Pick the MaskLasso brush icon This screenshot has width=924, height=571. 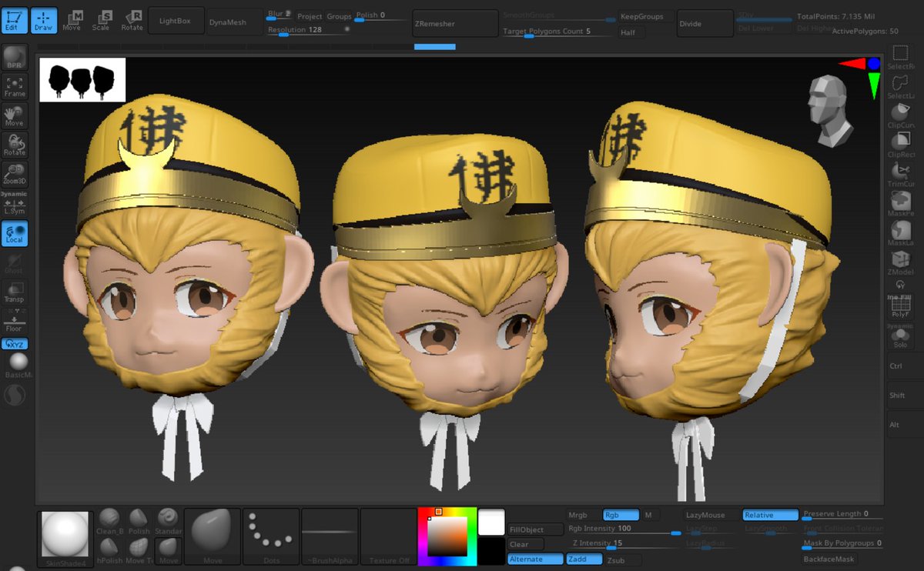tap(899, 233)
